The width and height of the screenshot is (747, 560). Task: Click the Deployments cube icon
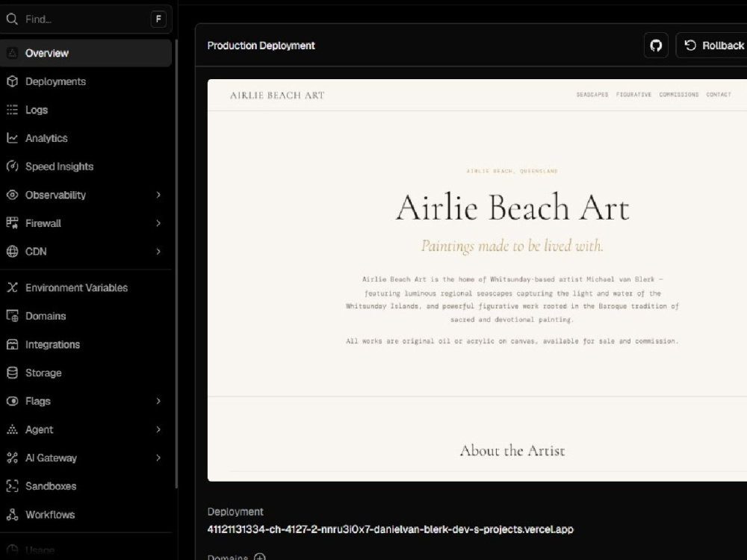tap(13, 81)
